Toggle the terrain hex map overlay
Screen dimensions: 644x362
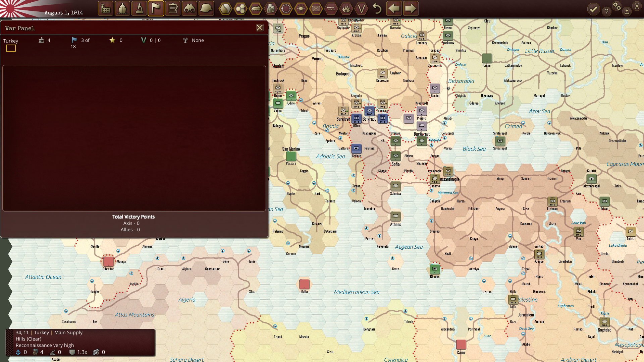tap(225, 9)
